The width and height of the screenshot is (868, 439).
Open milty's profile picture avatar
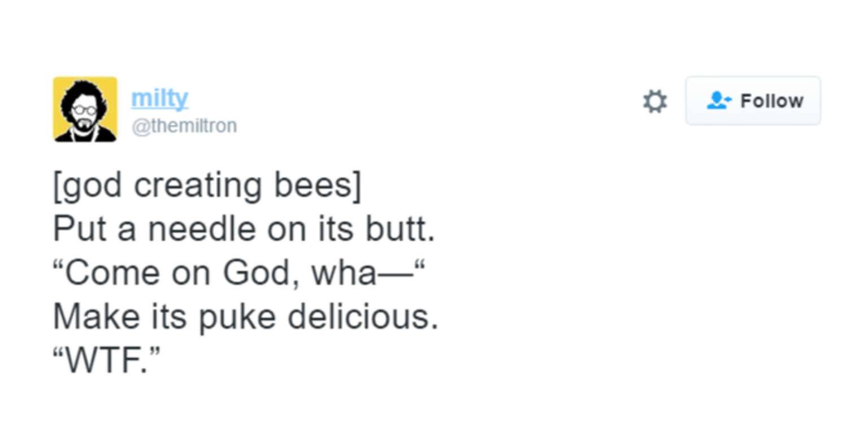pos(85,109)
